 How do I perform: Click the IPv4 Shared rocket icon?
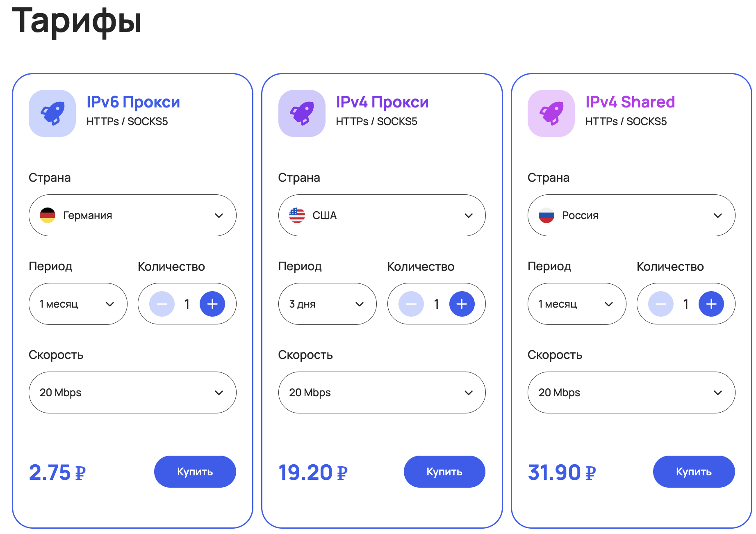551,113
